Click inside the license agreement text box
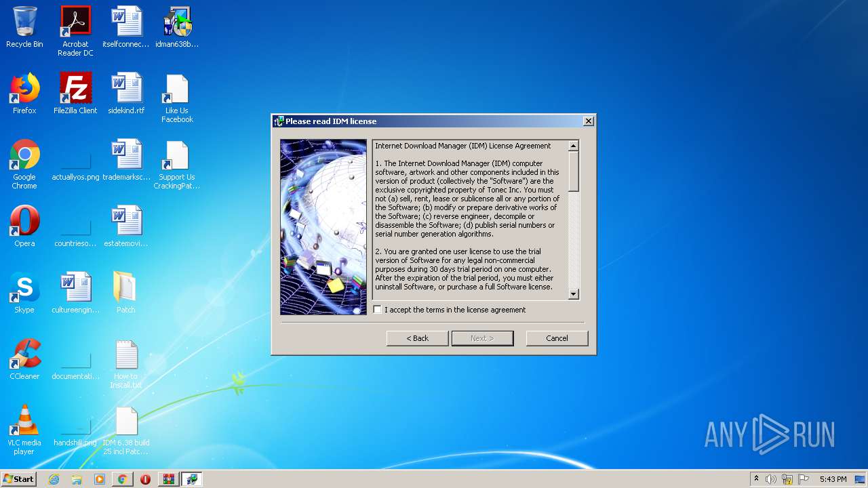This screenshot has width=868, height=488. 470,220
